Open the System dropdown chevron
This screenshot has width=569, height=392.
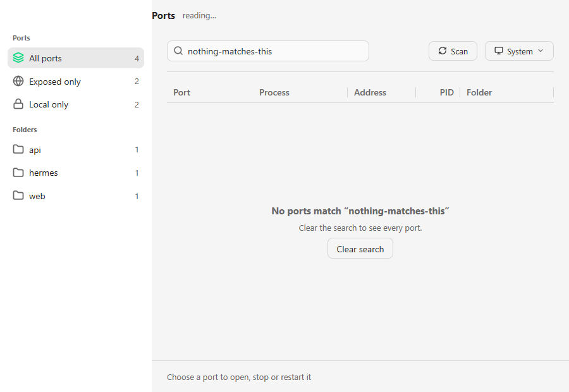tap(541, 51)
